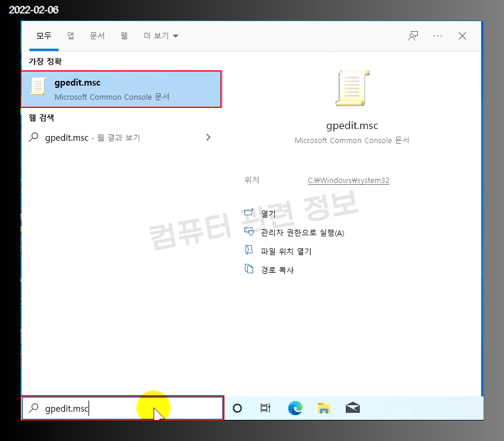Switch to the 앱 tab
504x441 pixels.
point(70,36)
